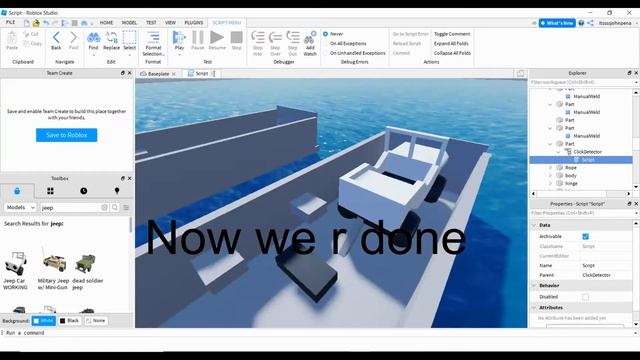This screenshot has width=640, height=360.
Task: Collapse the Attributes properties section
Action: point(534,307)
